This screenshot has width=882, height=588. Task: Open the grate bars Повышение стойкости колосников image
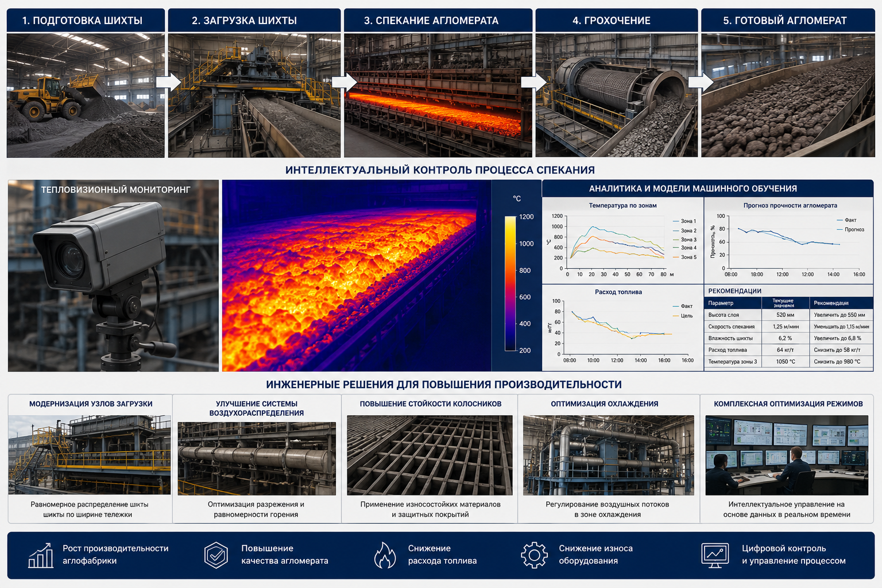(x=430, y=455)
